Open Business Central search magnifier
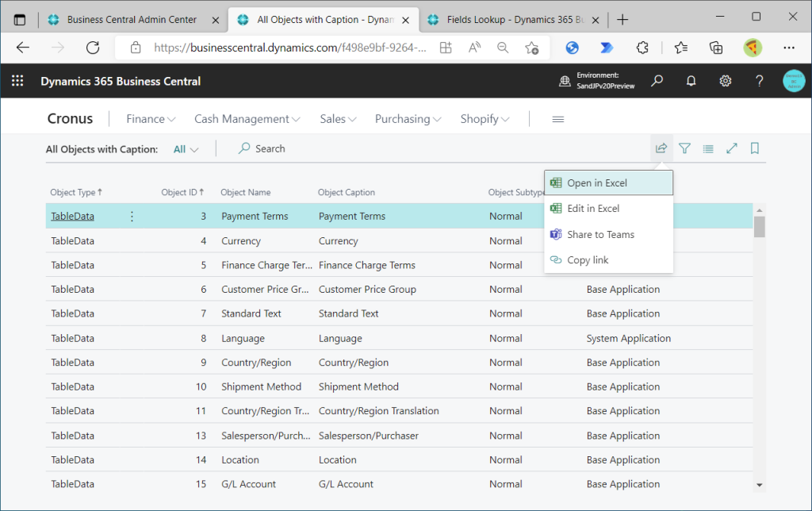 coord(657,81)
